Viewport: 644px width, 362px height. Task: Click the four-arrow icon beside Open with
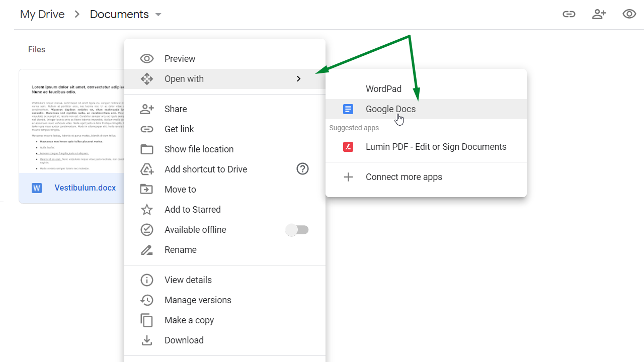coord(146,79)
